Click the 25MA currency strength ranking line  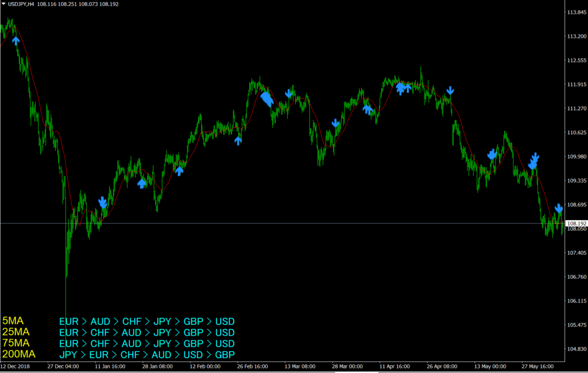[x=147, y=332]
